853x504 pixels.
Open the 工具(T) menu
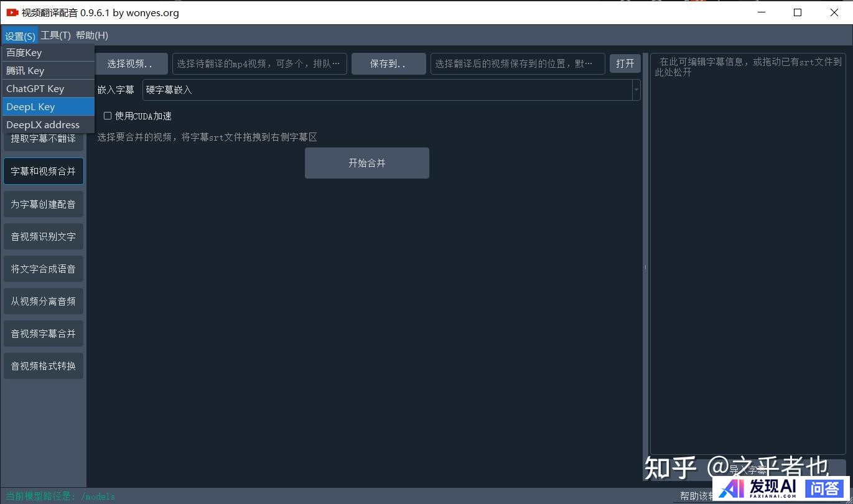pos(56,35)
